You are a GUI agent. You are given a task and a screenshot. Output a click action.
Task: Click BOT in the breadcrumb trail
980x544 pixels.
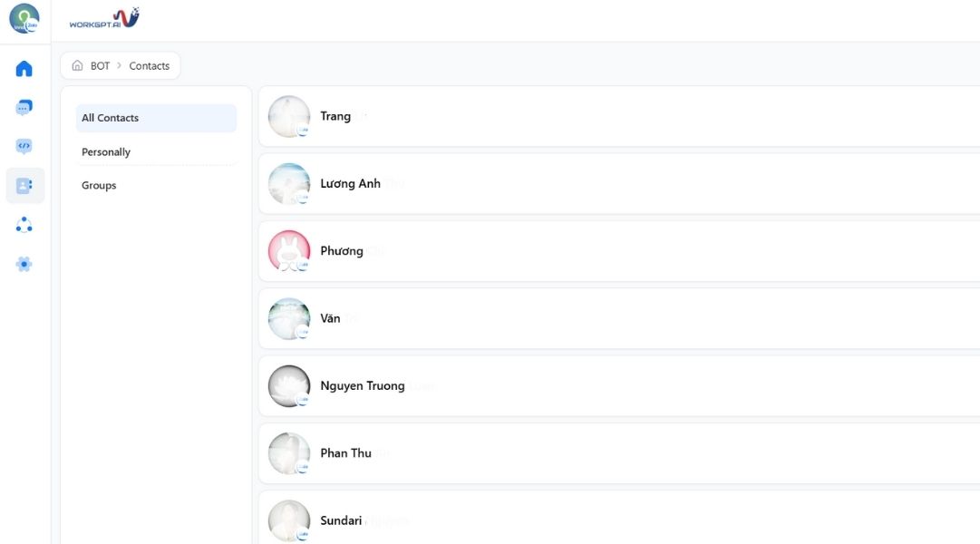tap(98, 64)
